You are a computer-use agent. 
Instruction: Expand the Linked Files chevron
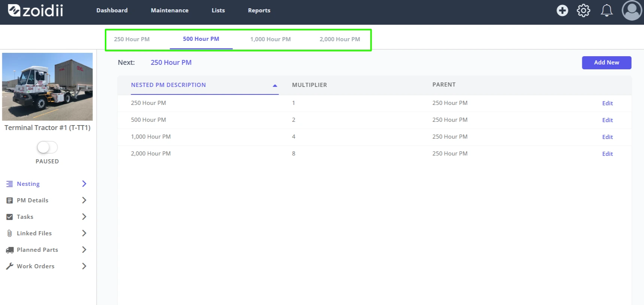84,233
